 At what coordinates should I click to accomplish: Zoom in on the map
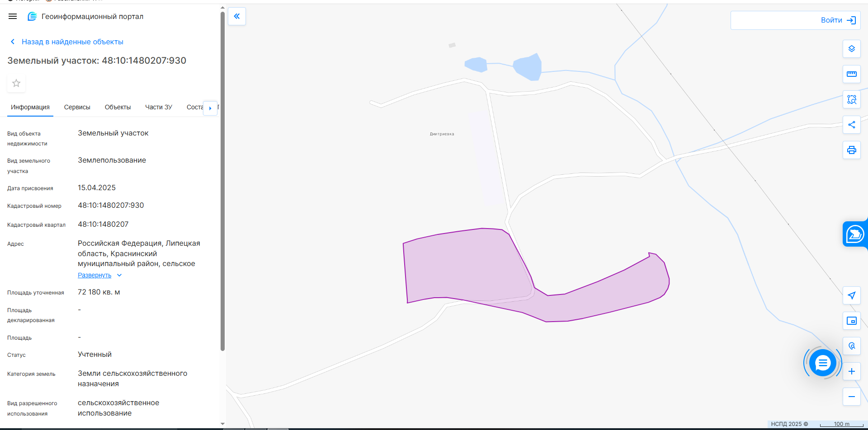[851, 371]
